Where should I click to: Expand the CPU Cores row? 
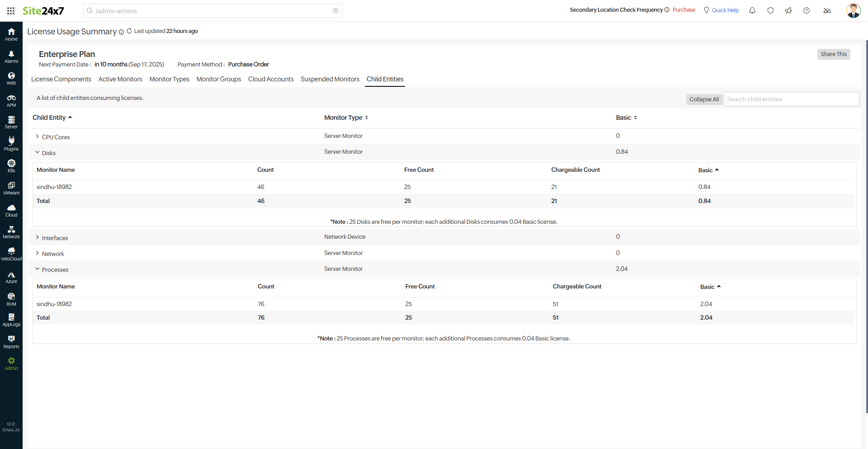coord(38,137)
